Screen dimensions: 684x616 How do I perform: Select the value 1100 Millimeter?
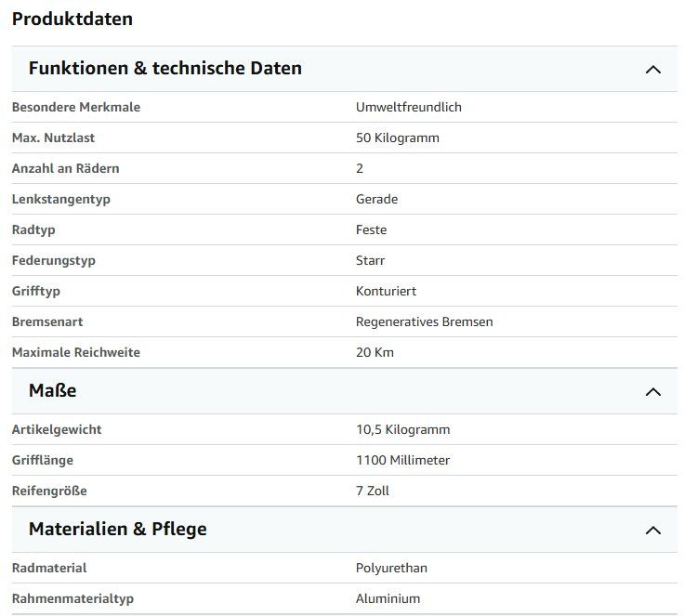pos(402,460)
